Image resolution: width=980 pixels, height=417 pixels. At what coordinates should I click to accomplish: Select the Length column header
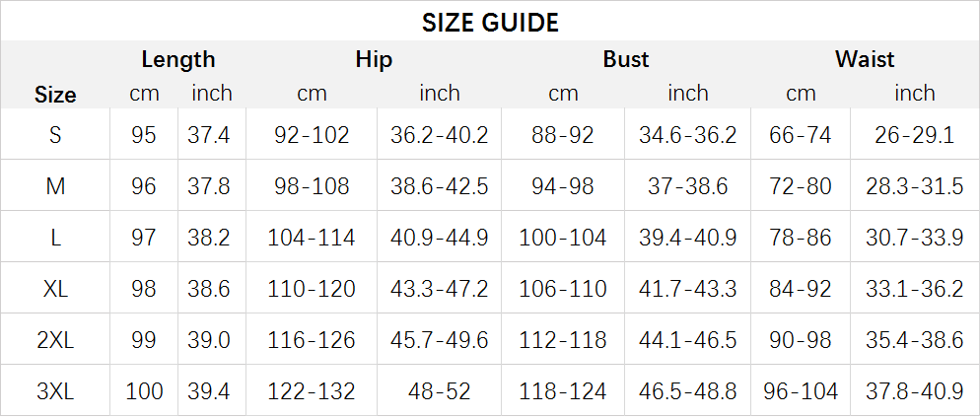(x=178, y=59)
